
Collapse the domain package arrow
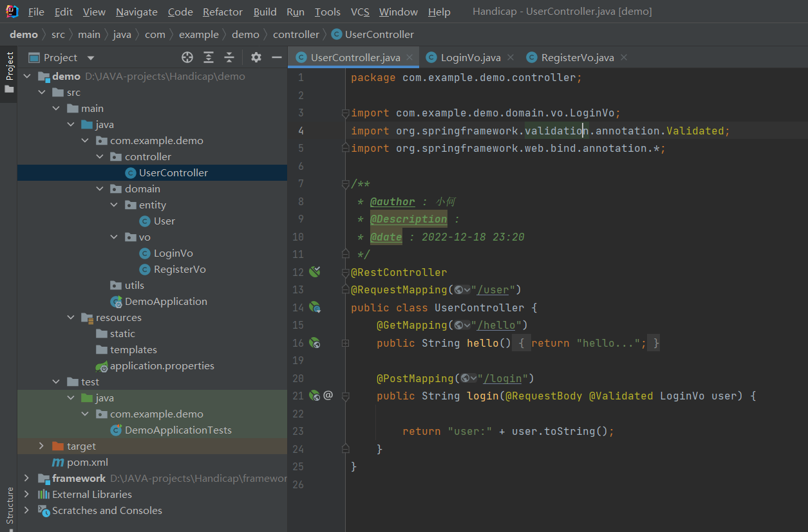click(100, 188)
